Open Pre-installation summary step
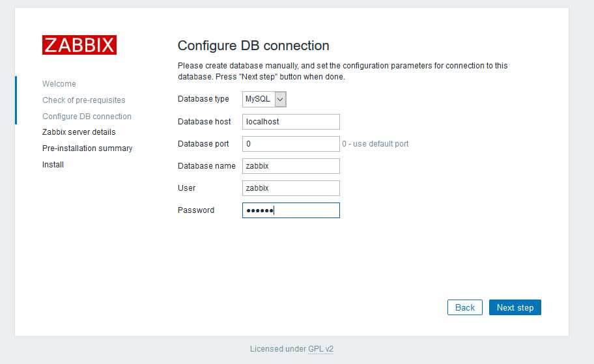This screenshot has height=364, width=594. [87, 148]
